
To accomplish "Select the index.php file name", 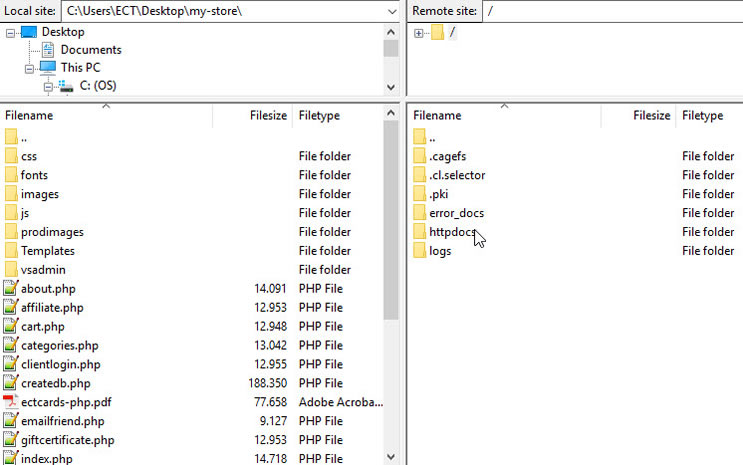I will 46,459.
